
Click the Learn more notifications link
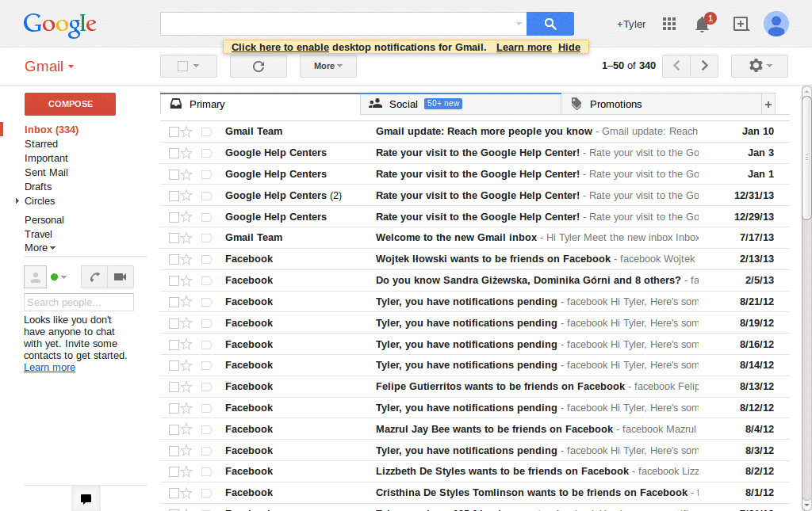coord(523,47)
